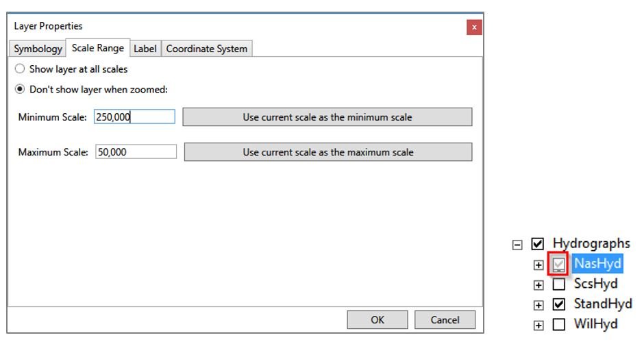Confirm with the OK button
Viewport: 644px width, 344px height.
click(377, 319)
